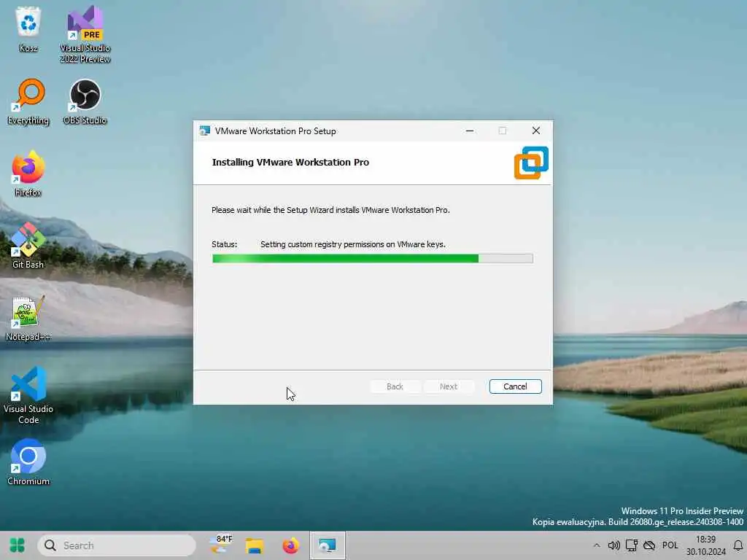
Task: Open File Explorer from the taskbar
Action: pos(255,545)
